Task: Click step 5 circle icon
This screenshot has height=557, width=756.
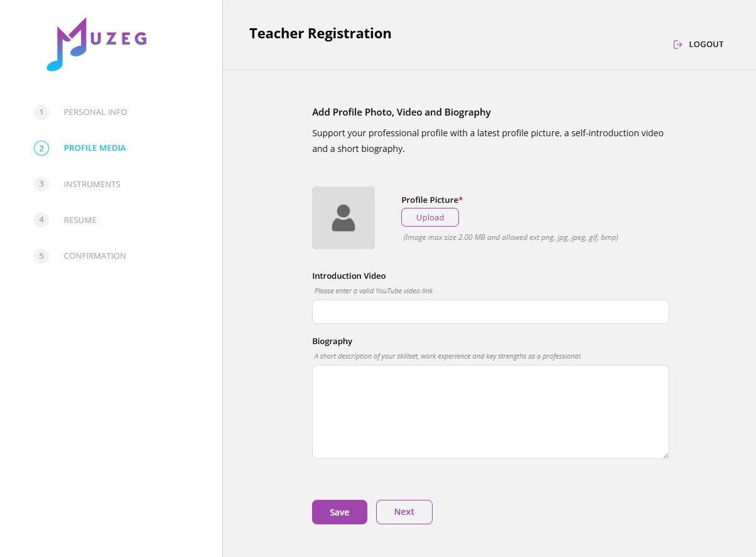Action: tap(41, 256)
